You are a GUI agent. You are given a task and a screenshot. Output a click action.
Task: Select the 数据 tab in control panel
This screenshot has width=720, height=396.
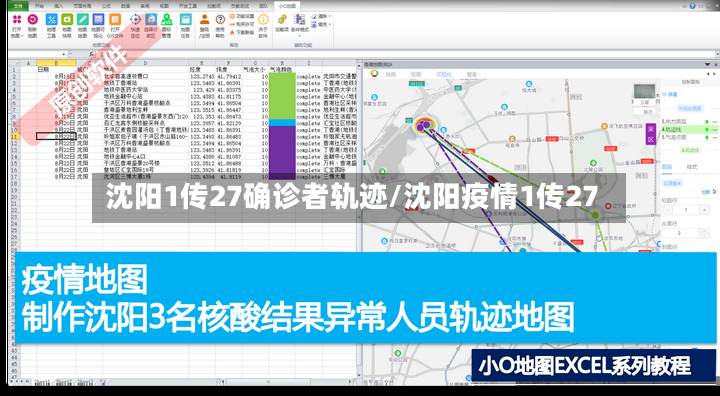click(x=667, y=167)
